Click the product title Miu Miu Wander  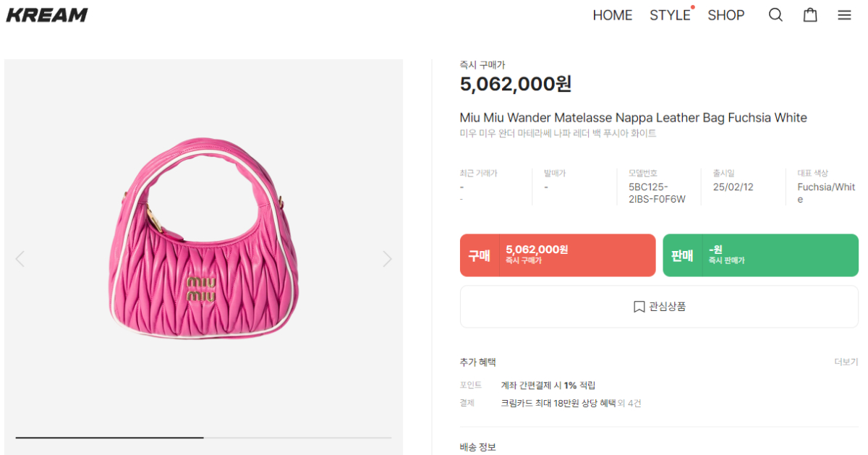[x=633, y=118]
